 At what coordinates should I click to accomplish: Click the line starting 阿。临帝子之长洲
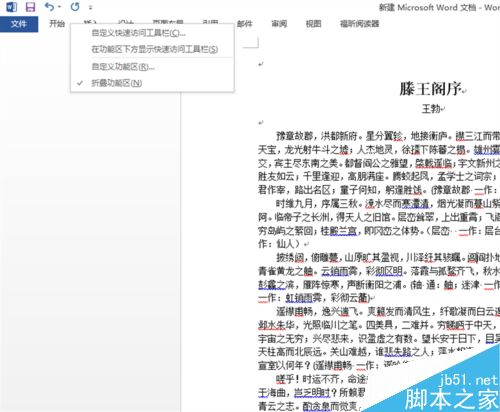(x=379, y=217)
